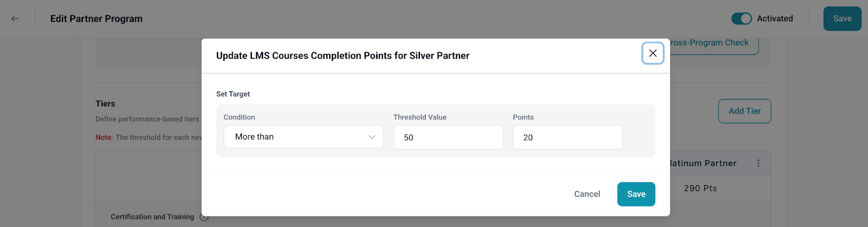Save the Silver Partner points target

pos(636,194)
